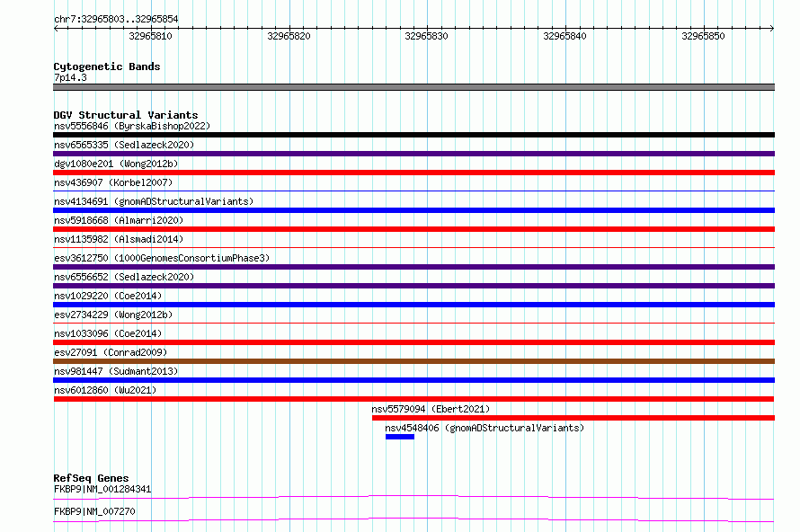The image size is (800, 532).
Task: Open nsv436907 (Korbel2007) label
Action: pos(113,182)
